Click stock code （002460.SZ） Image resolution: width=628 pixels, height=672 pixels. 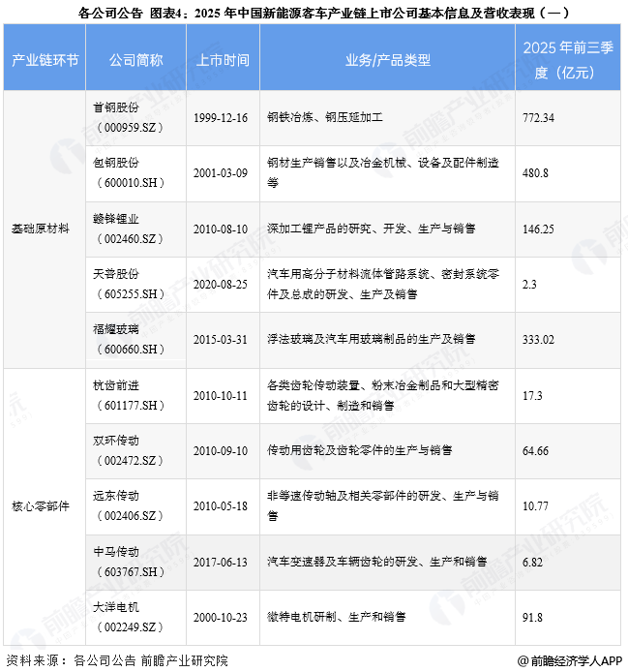[x=131, y=239]
